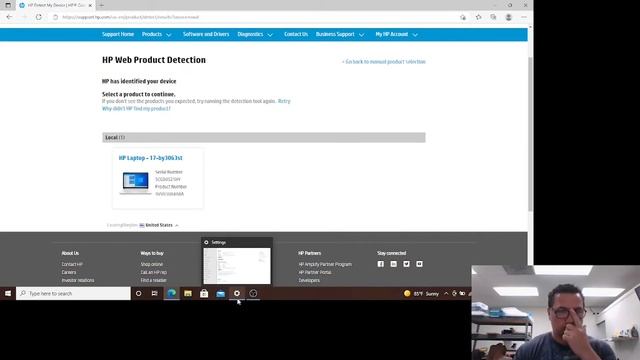Viewport: 640px width, 360px height.
Task: Close the HP Detect My Device tab
Action: click(90, 5)
